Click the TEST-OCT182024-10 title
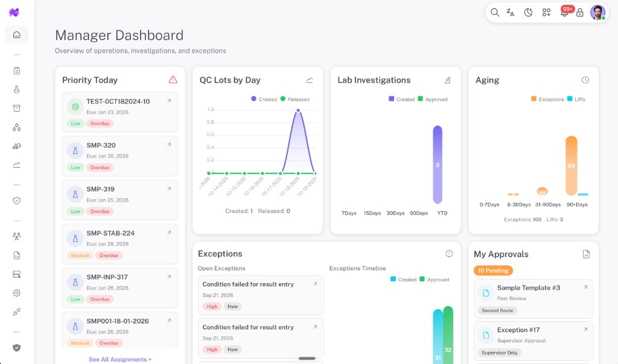618x364 pixels. click(x=118, y=101)
